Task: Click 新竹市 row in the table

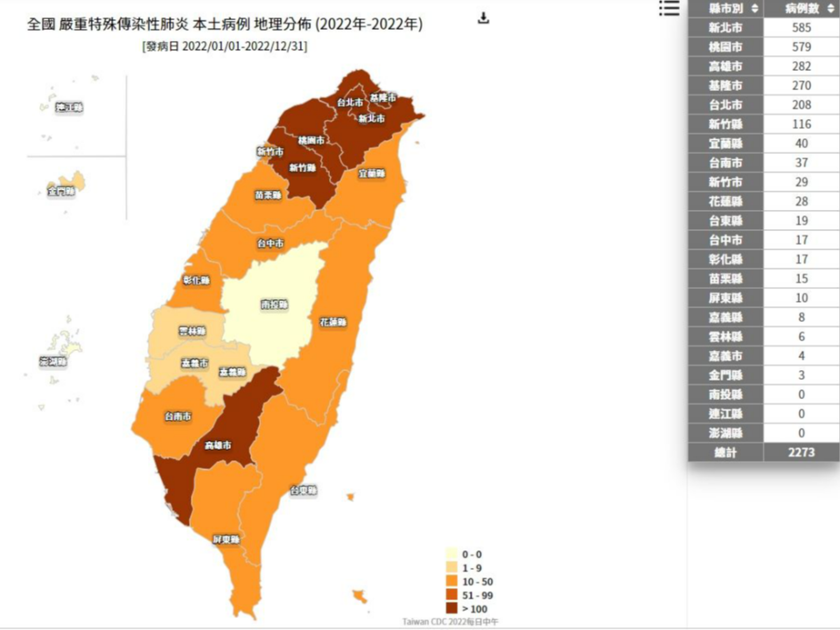Action: (x=763, y=182)
